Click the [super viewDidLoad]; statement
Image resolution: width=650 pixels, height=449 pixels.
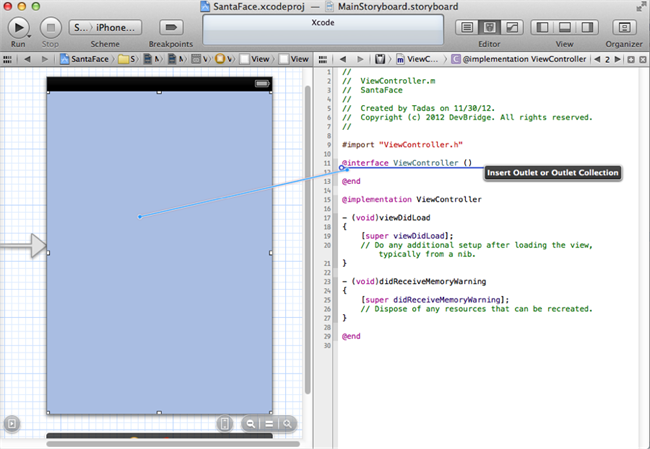407,236
